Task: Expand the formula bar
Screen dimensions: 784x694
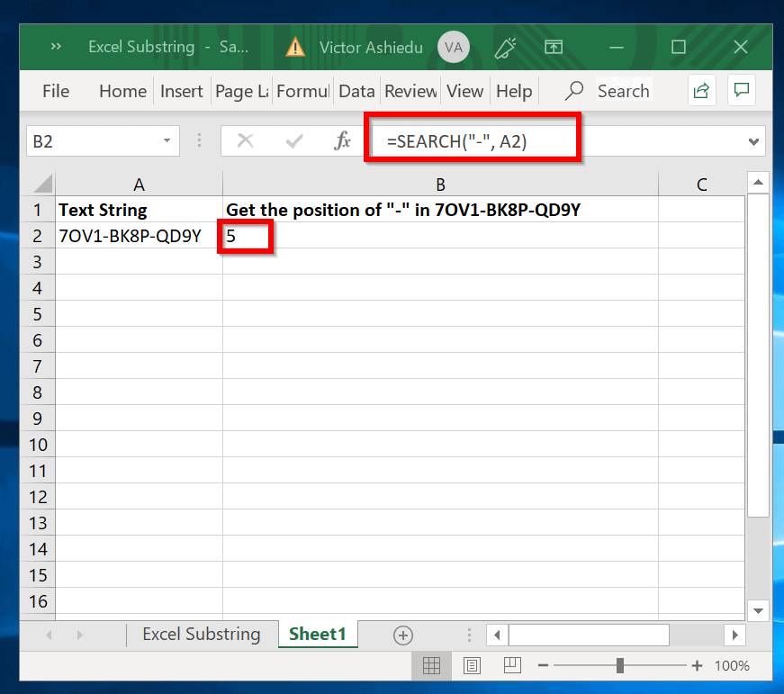Action: 753,141
